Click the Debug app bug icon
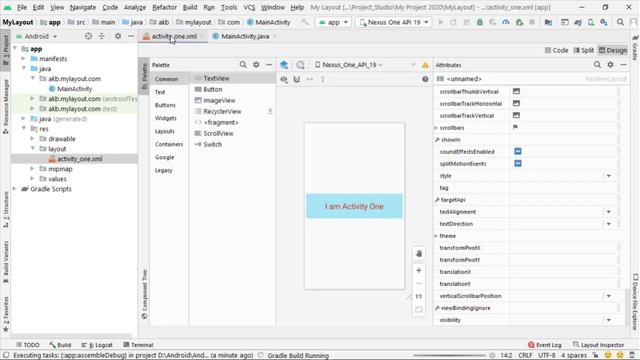This screenshot has width=640, height=360. click(x=480, y=22)
